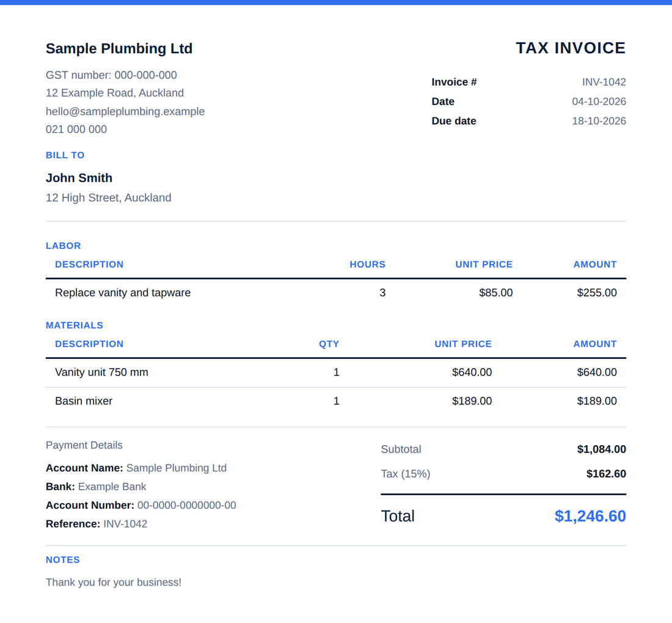Click the total amount $1,246.60
This screenshot has width=672, height=623.
[x=590, y=516]
